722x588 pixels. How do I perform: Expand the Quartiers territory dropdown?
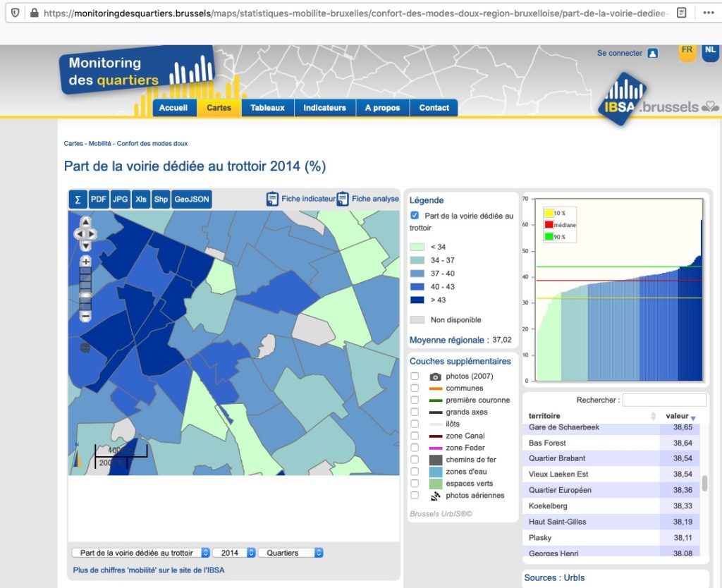(x=290, y=553)
